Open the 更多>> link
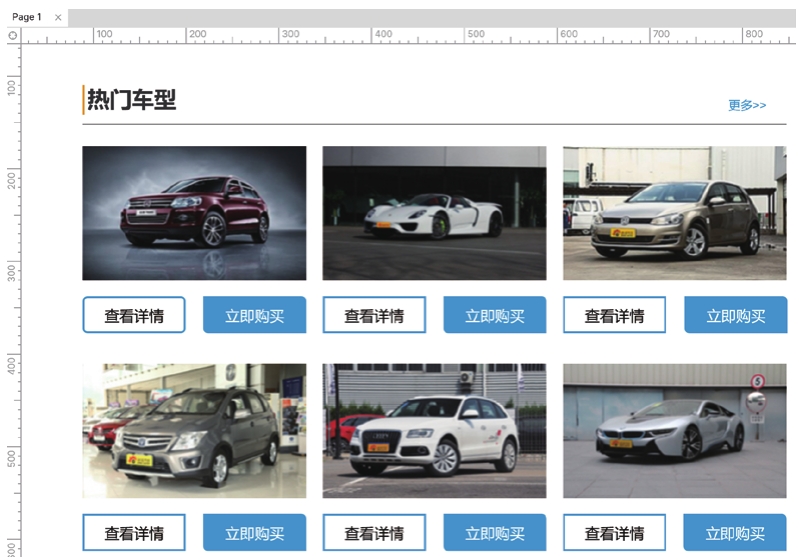Screen dimensions: 799x560 (x=747, y=105)
